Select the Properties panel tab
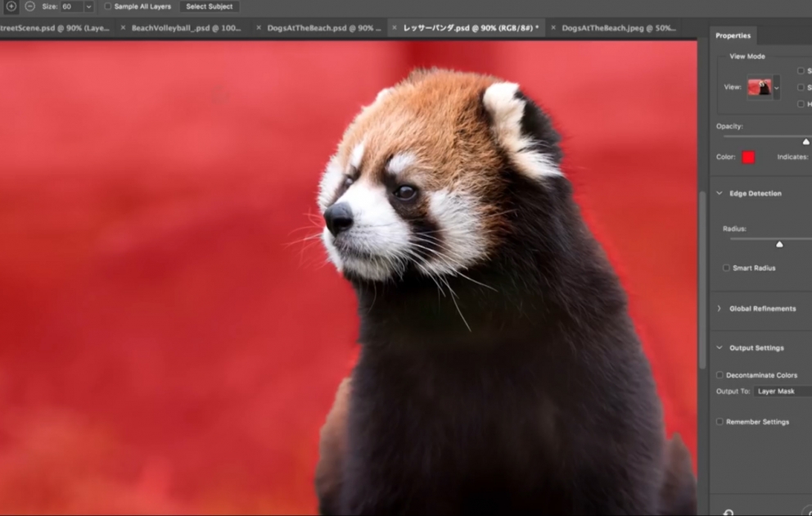Screen dimensions: 812x516 [733, 35]
